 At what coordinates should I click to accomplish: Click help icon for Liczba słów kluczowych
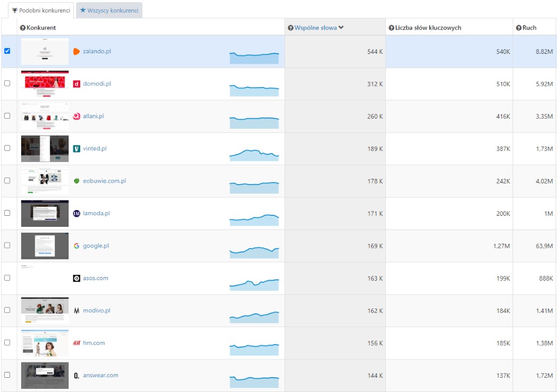[x=391, y=28]
